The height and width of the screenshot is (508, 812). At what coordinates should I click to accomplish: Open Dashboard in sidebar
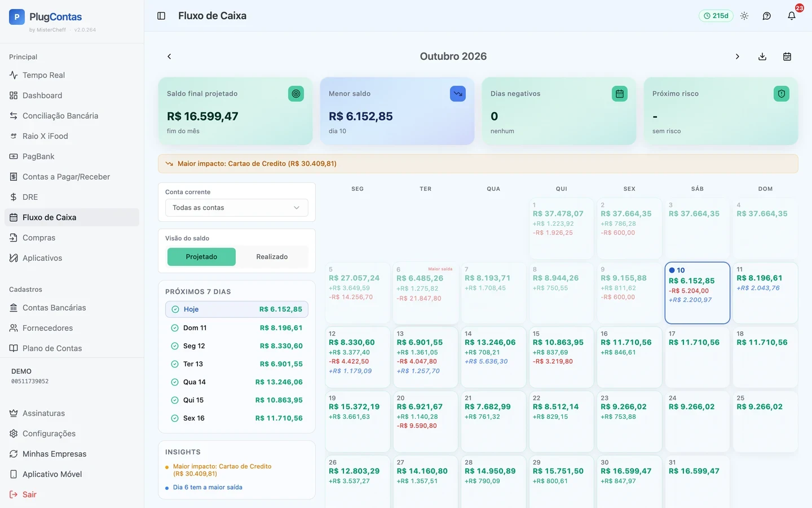[x=72, y=95]
